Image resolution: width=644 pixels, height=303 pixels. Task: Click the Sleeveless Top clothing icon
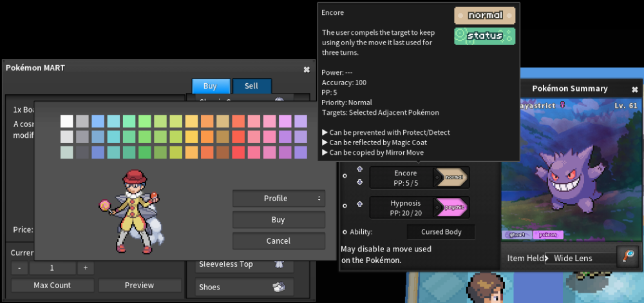[279, 264]
